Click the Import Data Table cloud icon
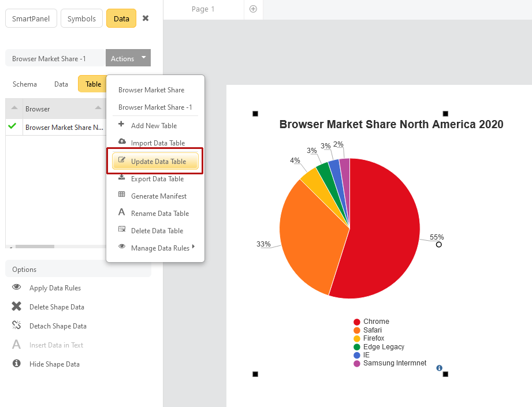Image resolution: width=532 pixels, height=407 pixels. [x=122, y=143]
